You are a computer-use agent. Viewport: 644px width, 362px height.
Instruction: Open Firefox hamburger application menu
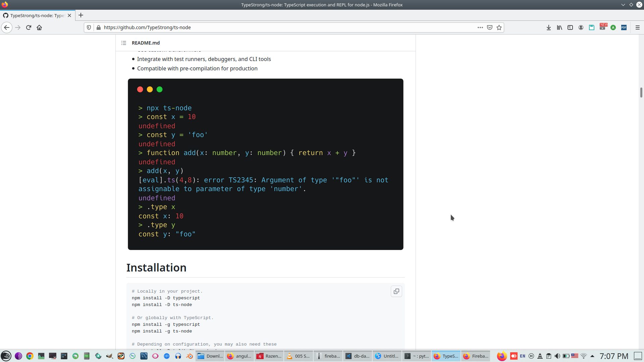click(x=638, y=27)
